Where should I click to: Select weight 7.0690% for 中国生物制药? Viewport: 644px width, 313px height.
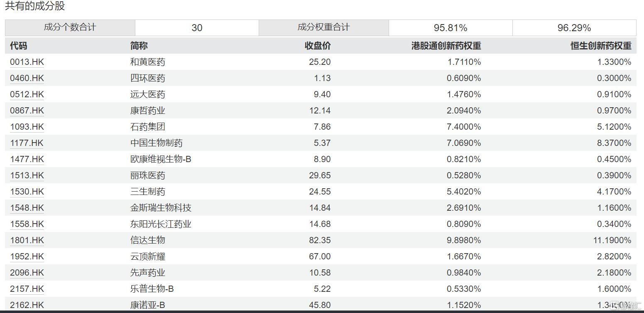pyautogui.click(x=464, y=143)
